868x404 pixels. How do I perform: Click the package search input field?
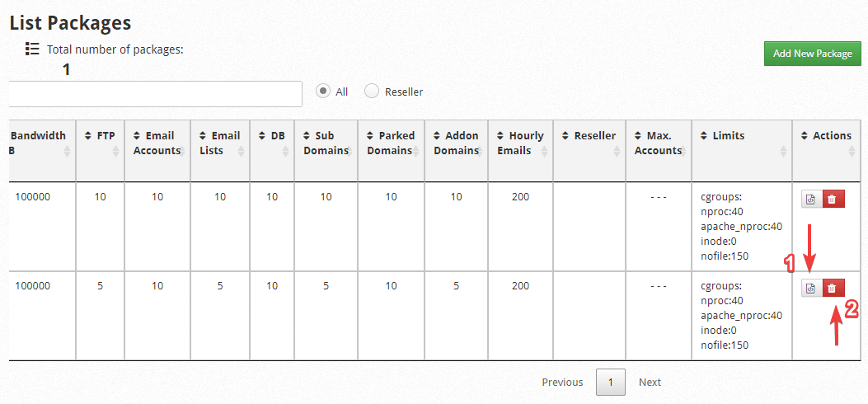[155, 94]
